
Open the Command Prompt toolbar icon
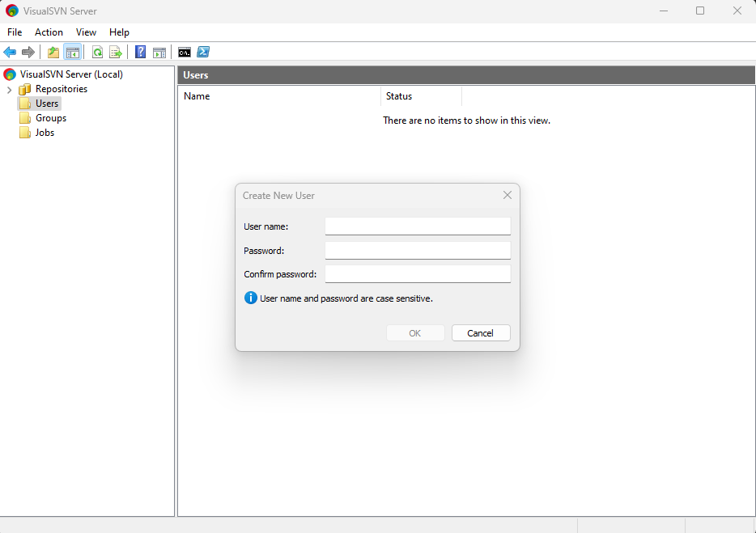185,53
